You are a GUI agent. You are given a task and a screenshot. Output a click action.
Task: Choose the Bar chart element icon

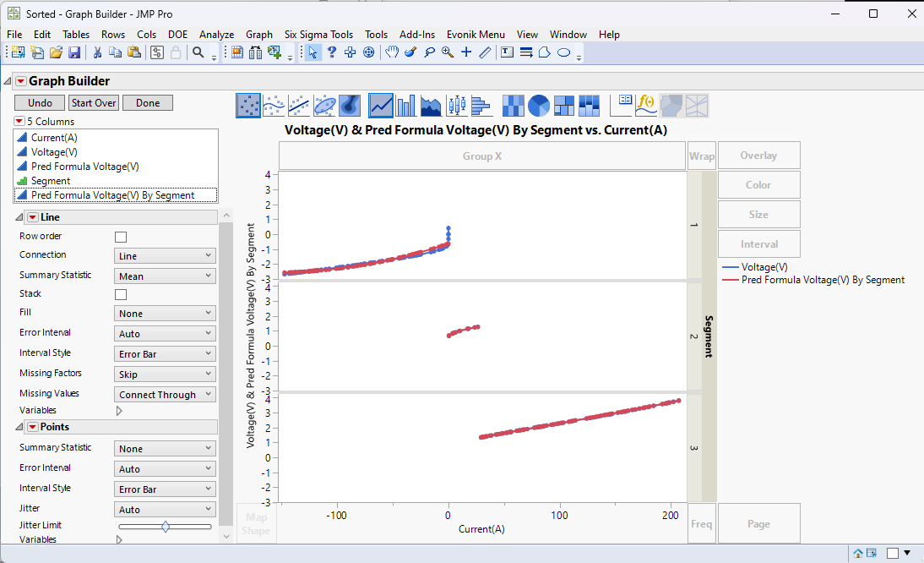click(x=406, y=106)
